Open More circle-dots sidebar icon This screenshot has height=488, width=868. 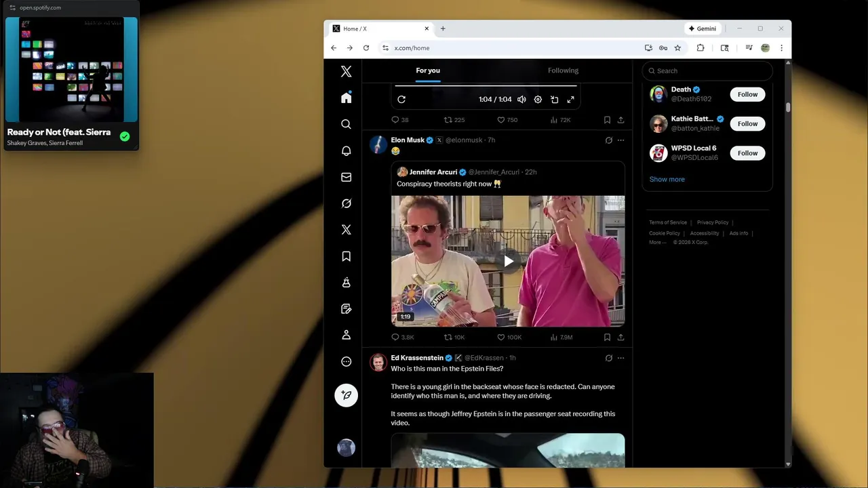346,361
